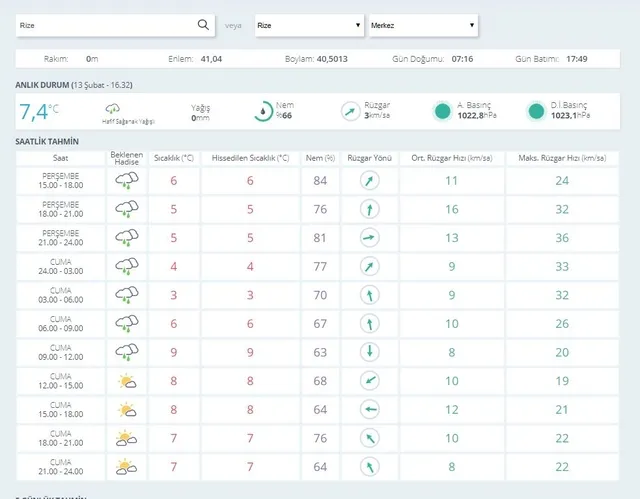Image resolution: width=640 pixels, height=499 pixels.
Task: Expand the Merkez district dropdown
Action: pyautogui.click(x=422, y=24)
